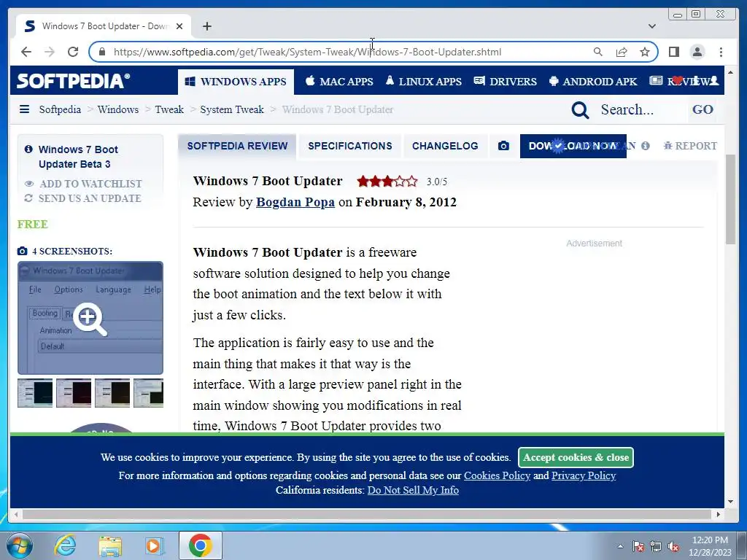Open Windows Explorer from the taskbar
Viewport: 747px width, 560px height.
(x=110, y=545)
